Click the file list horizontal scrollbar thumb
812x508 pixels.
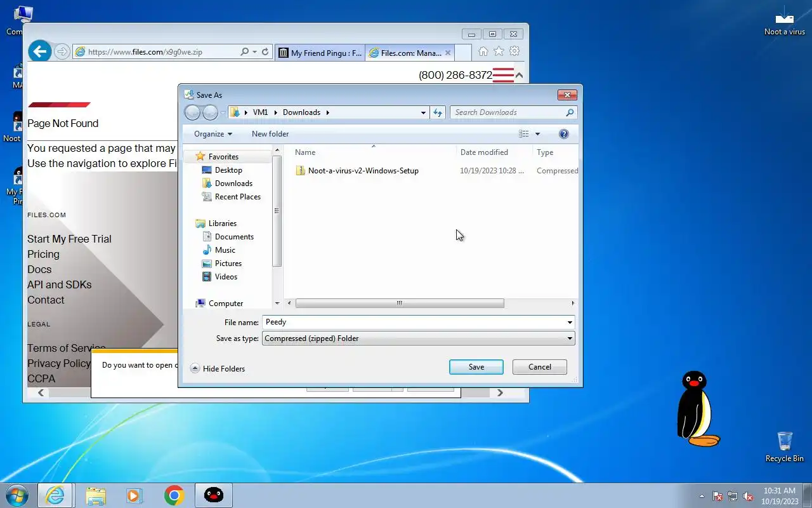click(x=400, y=304)
